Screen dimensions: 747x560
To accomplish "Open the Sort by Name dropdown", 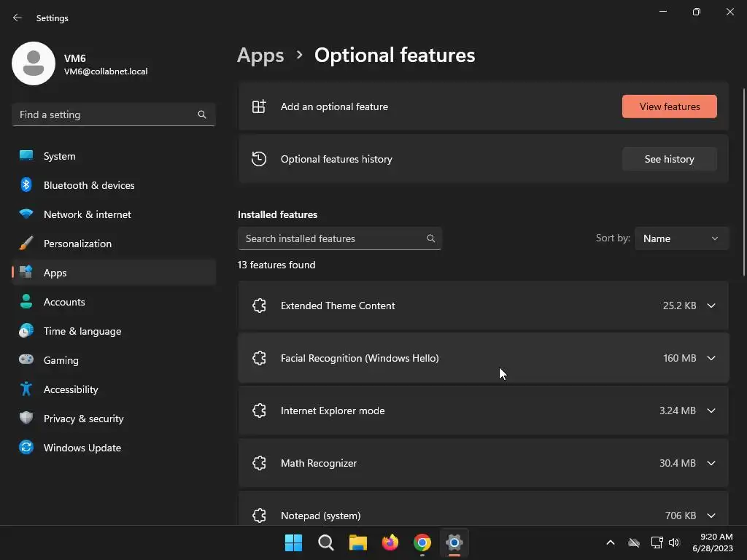I will [x=681, y=238].
